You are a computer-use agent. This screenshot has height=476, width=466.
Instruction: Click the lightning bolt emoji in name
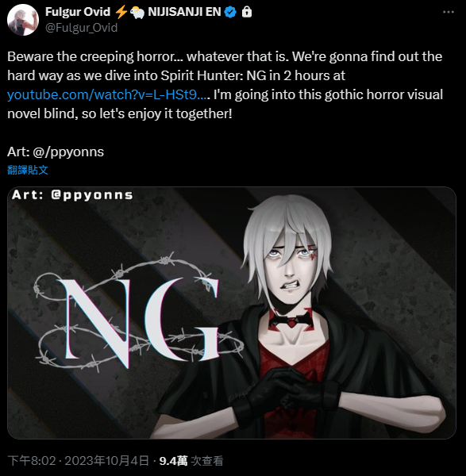click(x=121, y=12)
